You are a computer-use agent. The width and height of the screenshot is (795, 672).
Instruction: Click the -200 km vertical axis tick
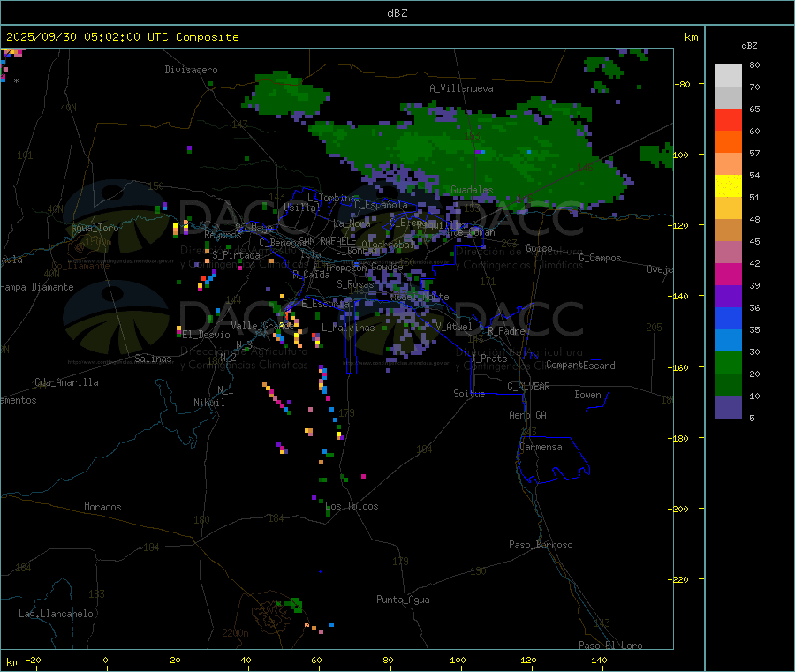tap(681, 509)
